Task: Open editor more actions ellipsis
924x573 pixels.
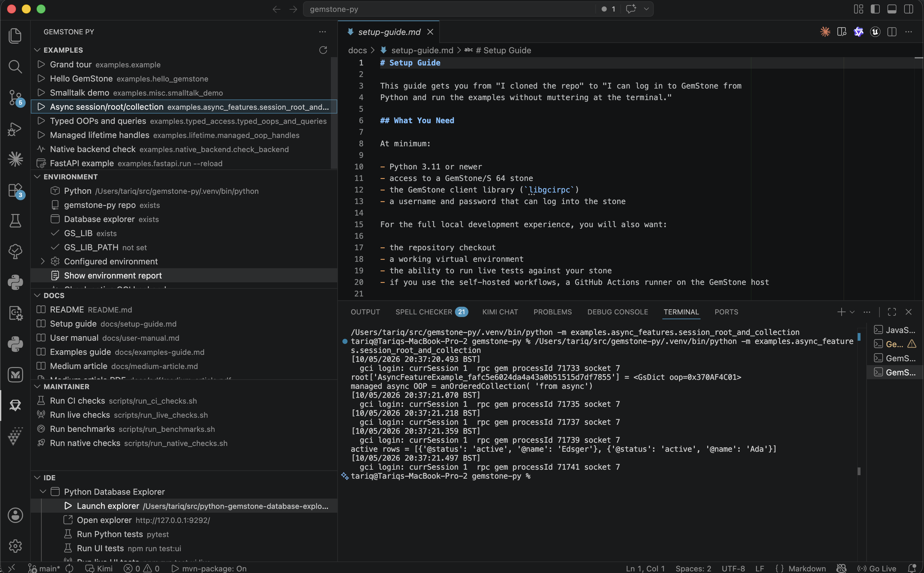Action: click(x=909, y=32)
